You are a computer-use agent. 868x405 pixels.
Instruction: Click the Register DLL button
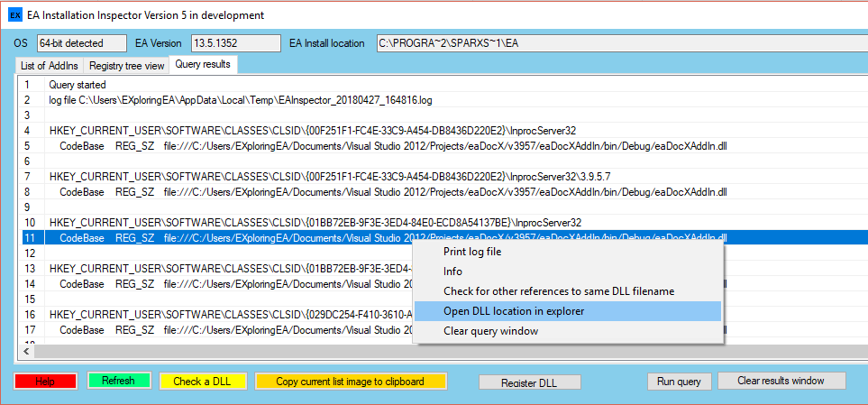[529, 382]
